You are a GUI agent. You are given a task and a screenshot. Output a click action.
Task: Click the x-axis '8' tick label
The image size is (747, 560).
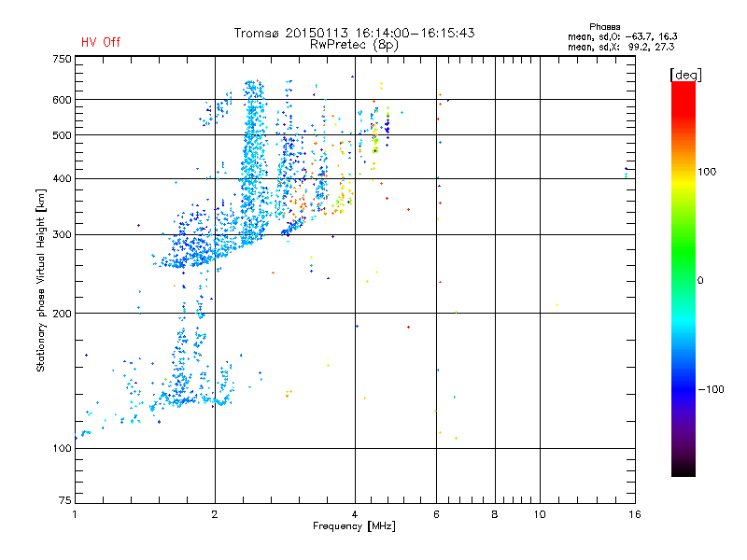point(495,514)
